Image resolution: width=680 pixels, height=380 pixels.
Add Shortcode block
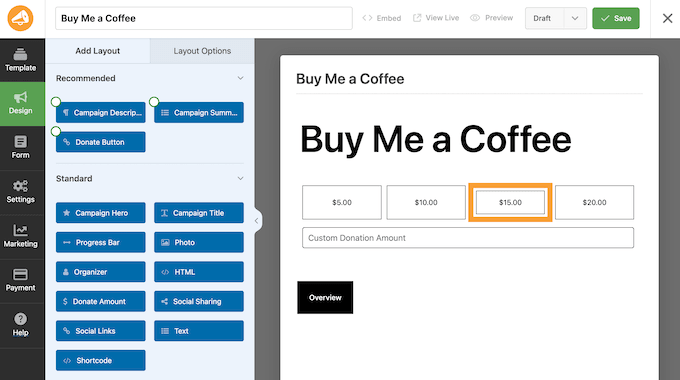[101, 360]
